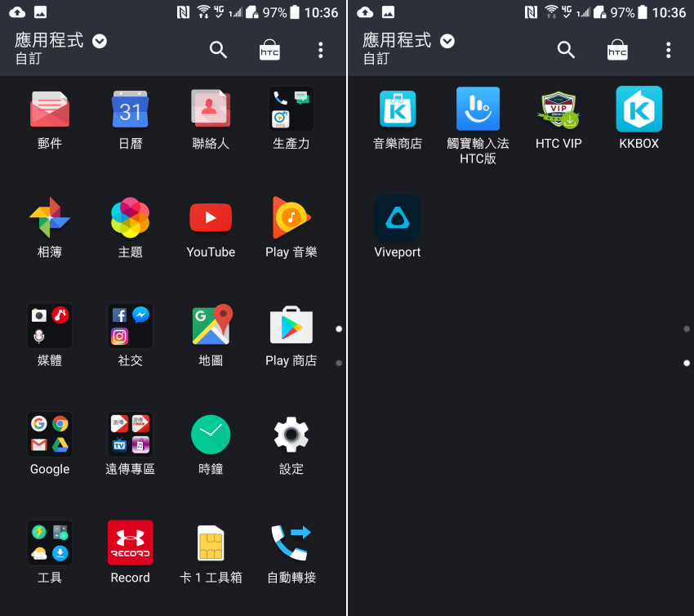694x616 pixels.
Task: Search apps on the left screen
Action: point(218,50)
